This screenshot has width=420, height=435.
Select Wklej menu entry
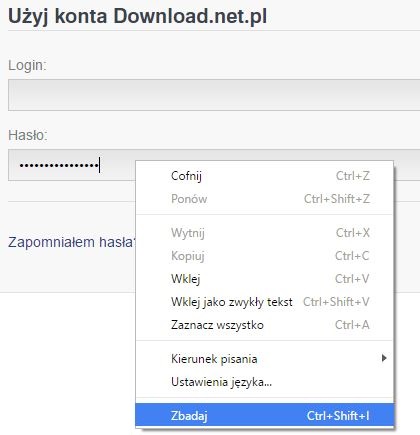(x=265, y=279)
